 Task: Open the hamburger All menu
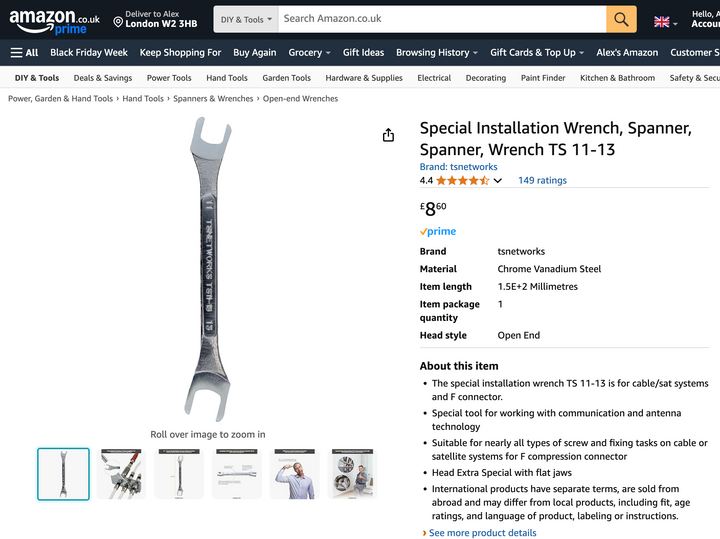tap(24, 52)
